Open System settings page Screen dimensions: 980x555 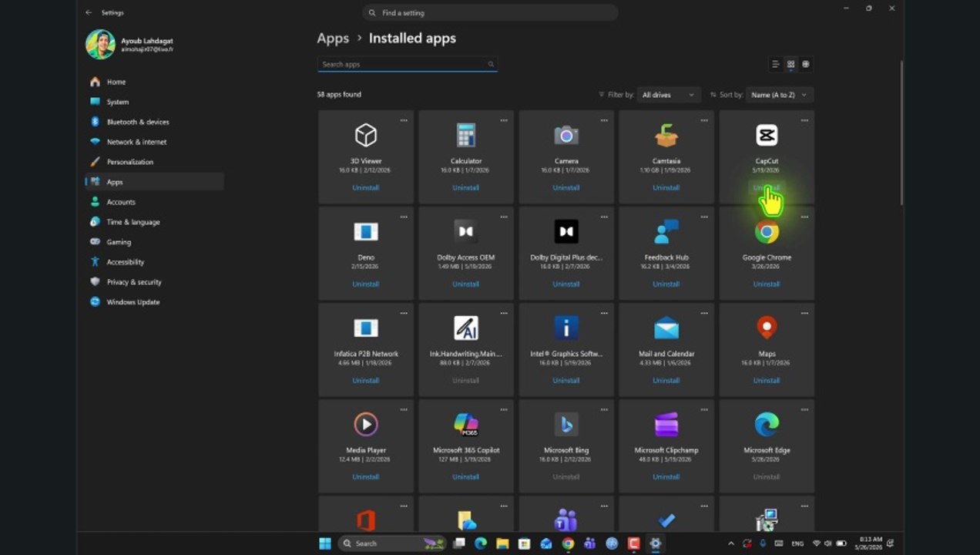click(154, 102)
